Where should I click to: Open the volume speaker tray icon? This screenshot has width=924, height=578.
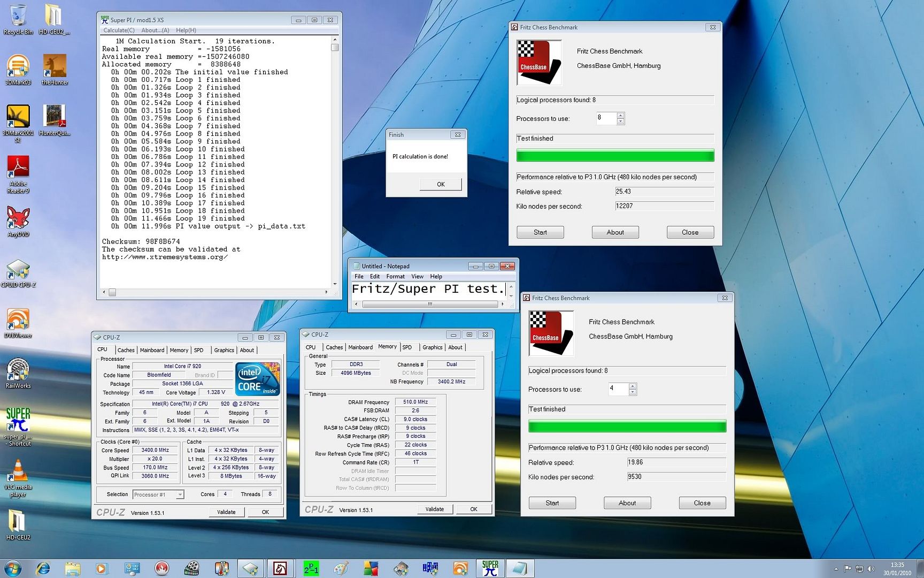(871, 569)
